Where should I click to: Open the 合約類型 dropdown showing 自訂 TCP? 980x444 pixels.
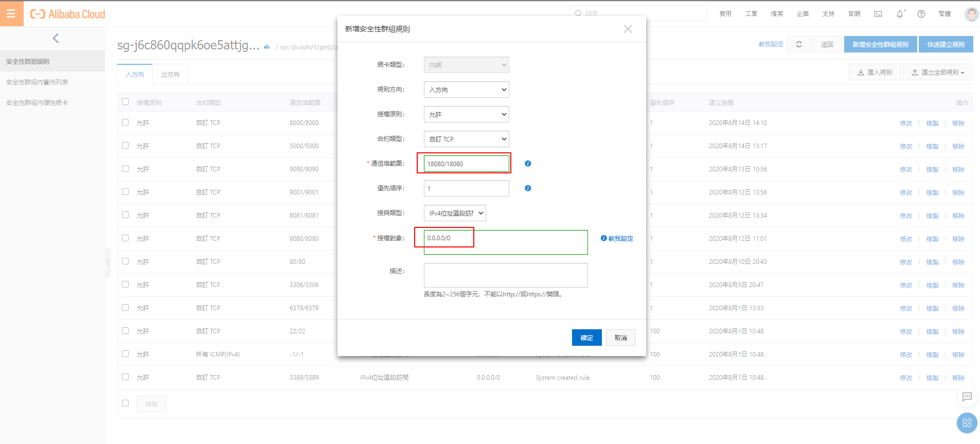click(467, 139)
